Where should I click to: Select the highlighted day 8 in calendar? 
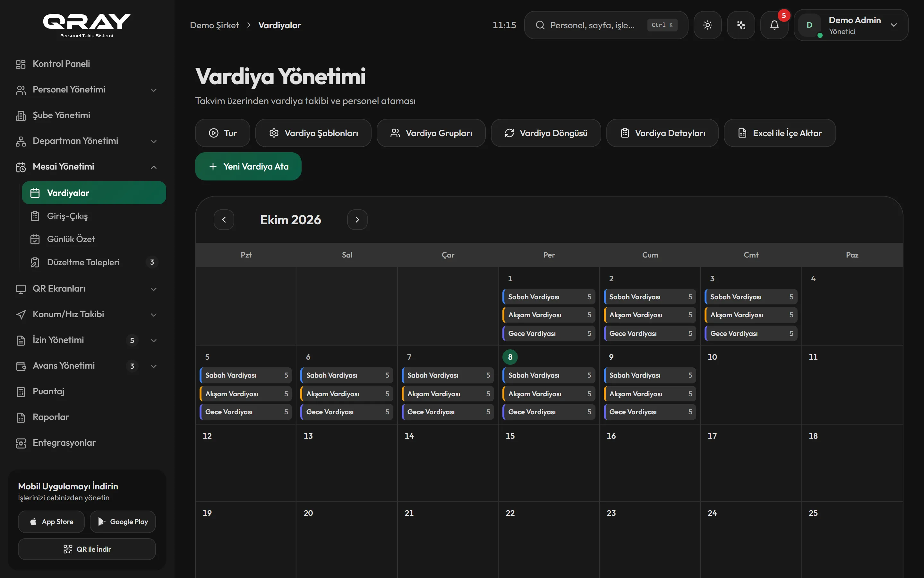(x=510, y=357)
